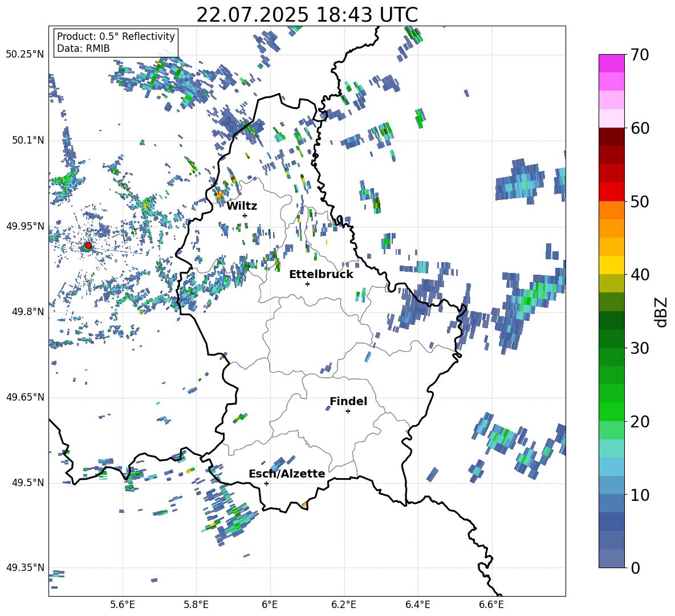Click the 49.65°N latitude label
The width and height of the screenshot is (675, 616).
click(25, 397)
